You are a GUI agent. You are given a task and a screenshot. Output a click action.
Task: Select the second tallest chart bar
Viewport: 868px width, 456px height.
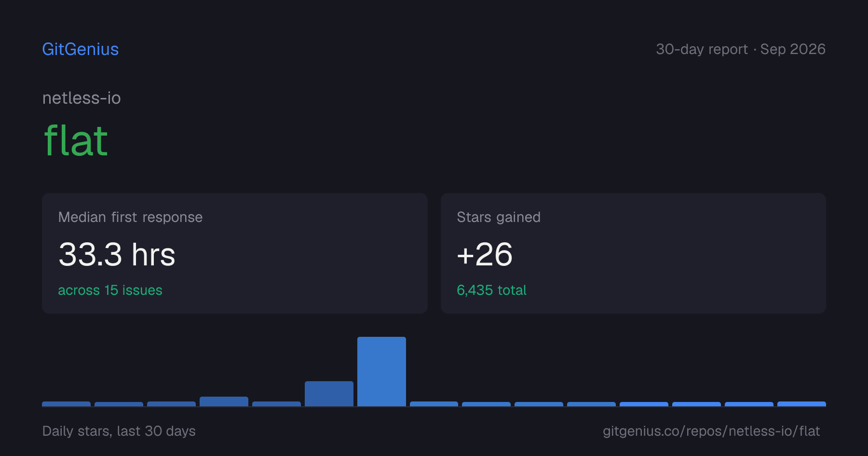329,394
